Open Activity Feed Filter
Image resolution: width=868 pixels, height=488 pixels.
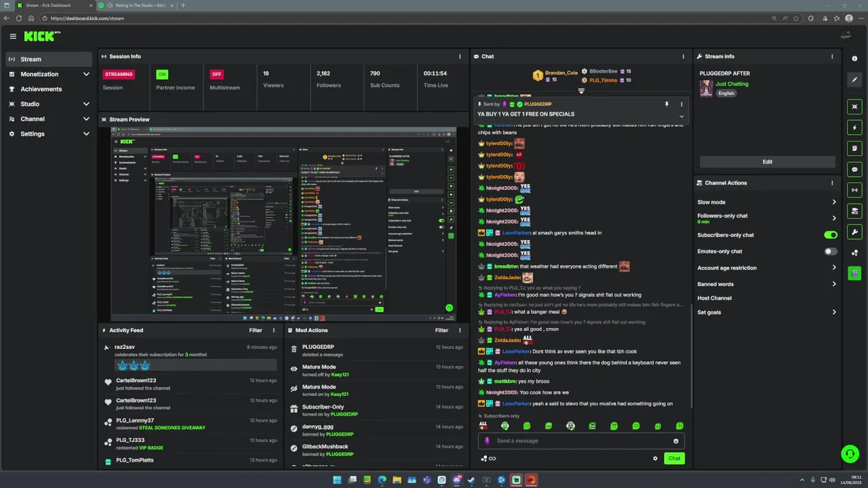click(x=256, y=330)
